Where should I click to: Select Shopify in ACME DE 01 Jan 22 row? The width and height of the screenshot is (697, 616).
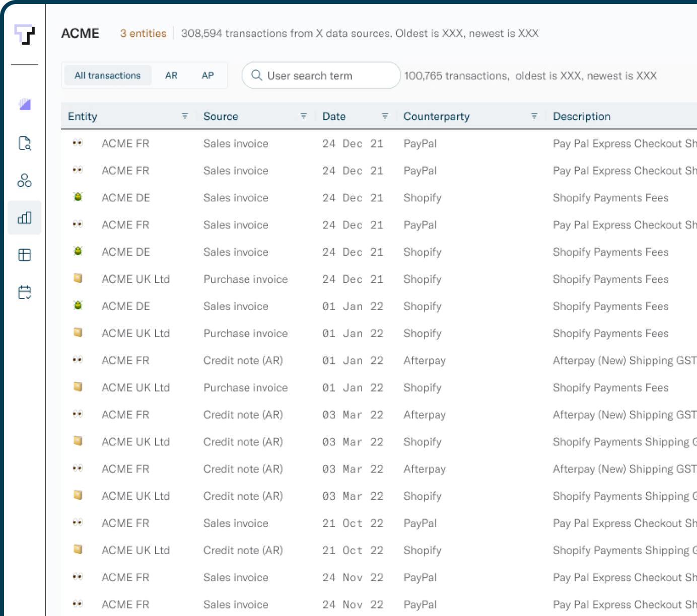point(423,306)
